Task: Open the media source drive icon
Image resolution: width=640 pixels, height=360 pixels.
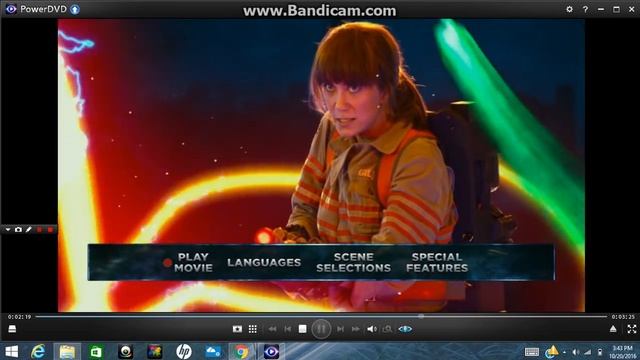Action: (12, 329)
